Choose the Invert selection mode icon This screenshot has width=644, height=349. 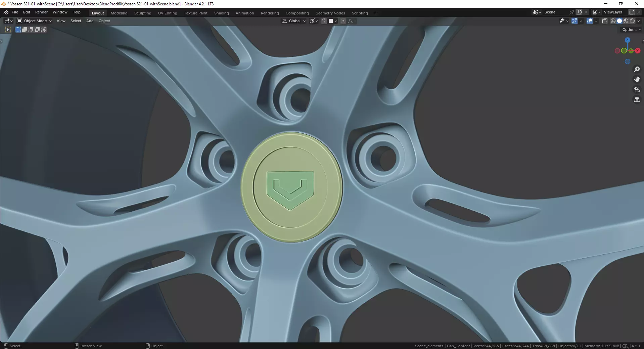(x=37, y=30)
